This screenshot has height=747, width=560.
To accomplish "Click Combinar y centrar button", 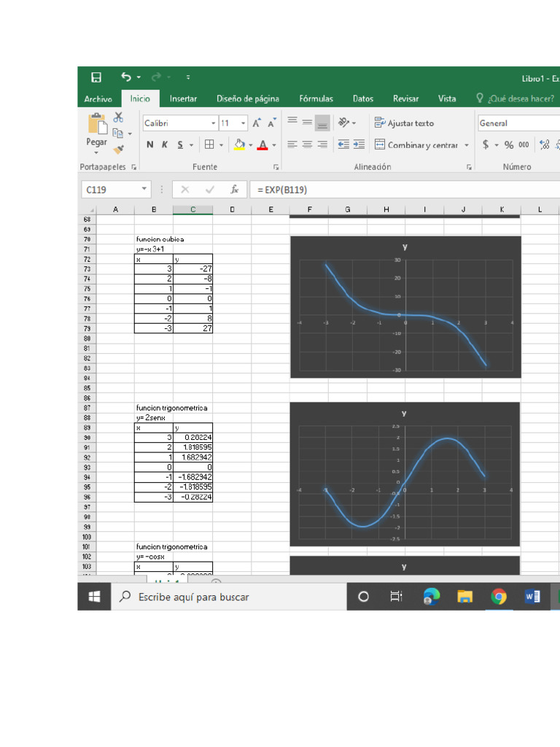I will pyautogui.click(x=416, y=144).
